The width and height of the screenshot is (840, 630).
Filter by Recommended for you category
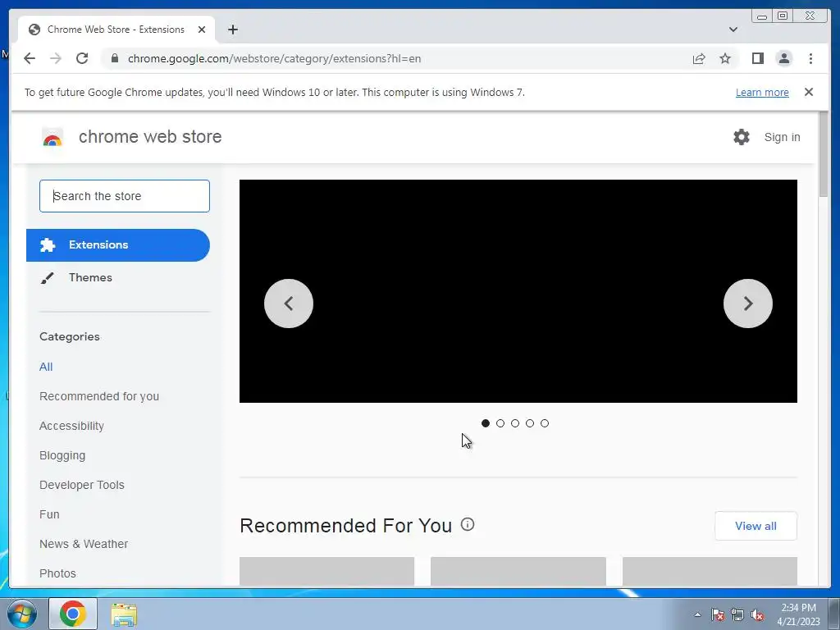(x=99, y=396)
